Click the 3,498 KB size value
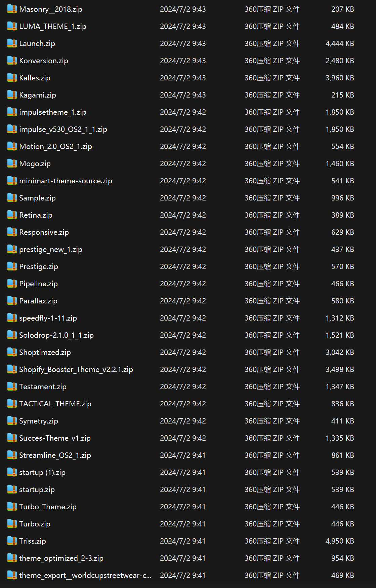376x588 pixels. click(x=340, y=369)
